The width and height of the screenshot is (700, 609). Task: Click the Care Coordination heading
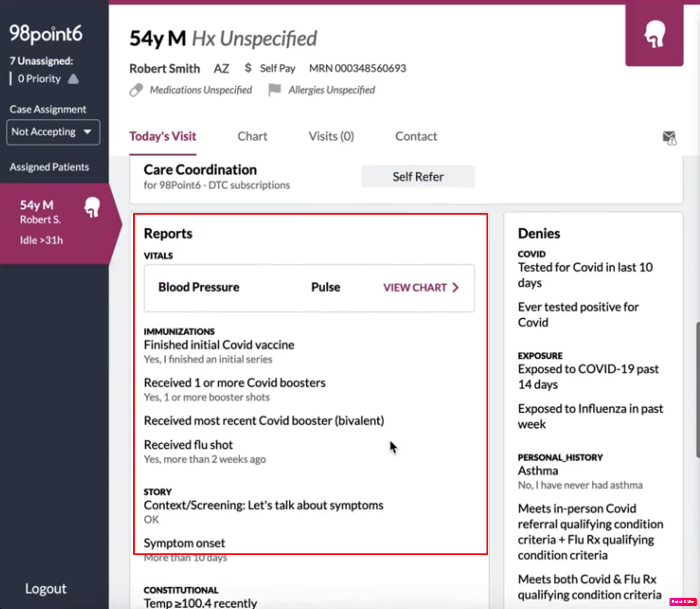[201, 170]
